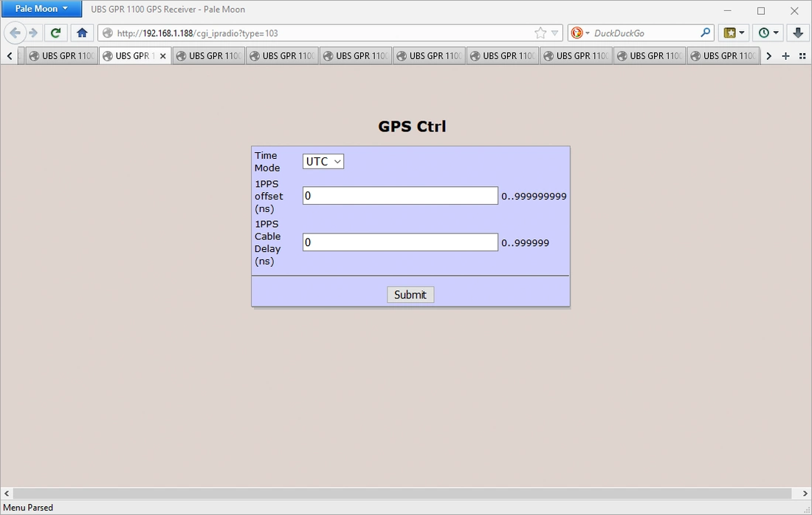Open the browser home page
Viewport: 812px width, 515px height.
pos(82,33)
